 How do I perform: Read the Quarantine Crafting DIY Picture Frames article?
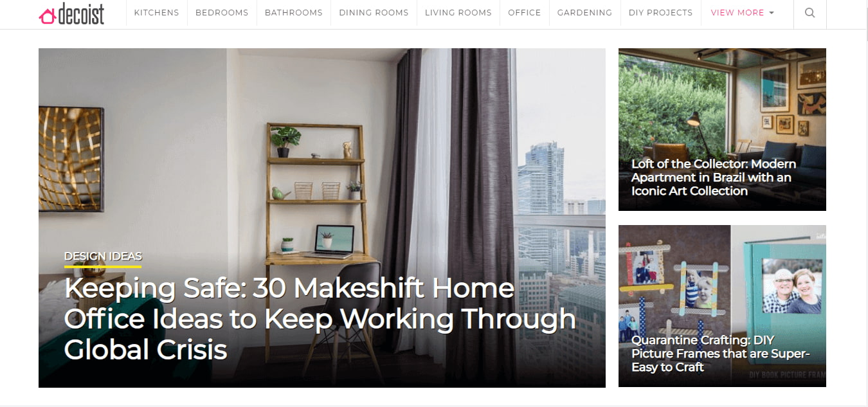[x=720, y=354]
